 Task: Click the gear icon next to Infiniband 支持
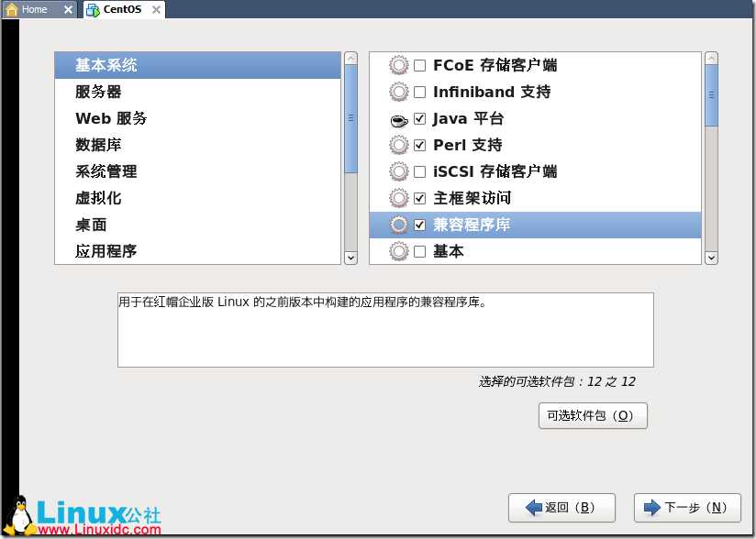399,92
